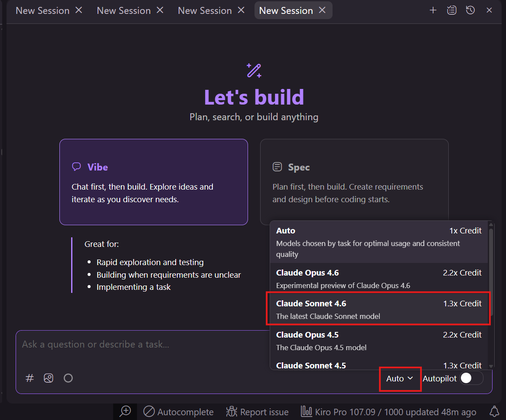Pick Claude Opus 4.5 model option
The width and height of the screenshot is (506, 420).
click(378, 341)
